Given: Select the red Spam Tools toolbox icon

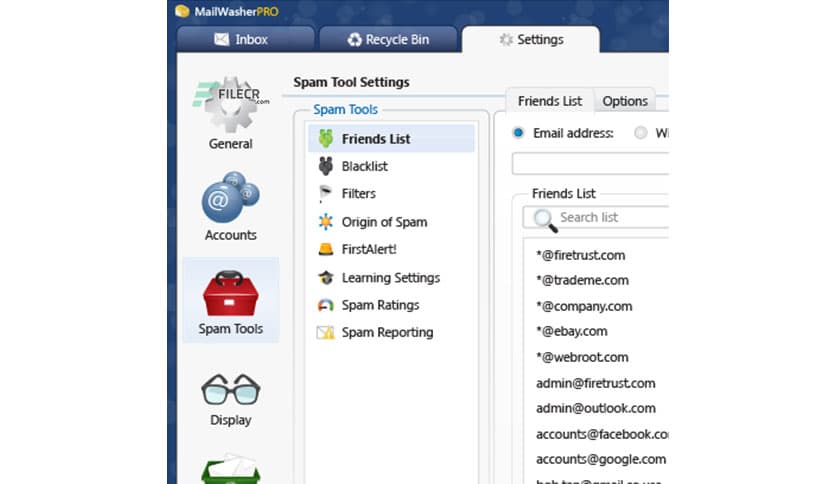Looking at the screenshot, I should [230, 293].
